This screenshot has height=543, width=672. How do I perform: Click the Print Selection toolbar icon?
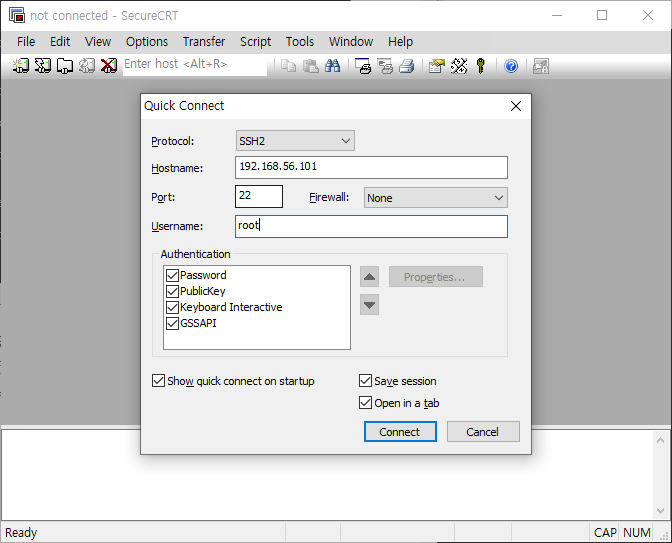point(385,66)
